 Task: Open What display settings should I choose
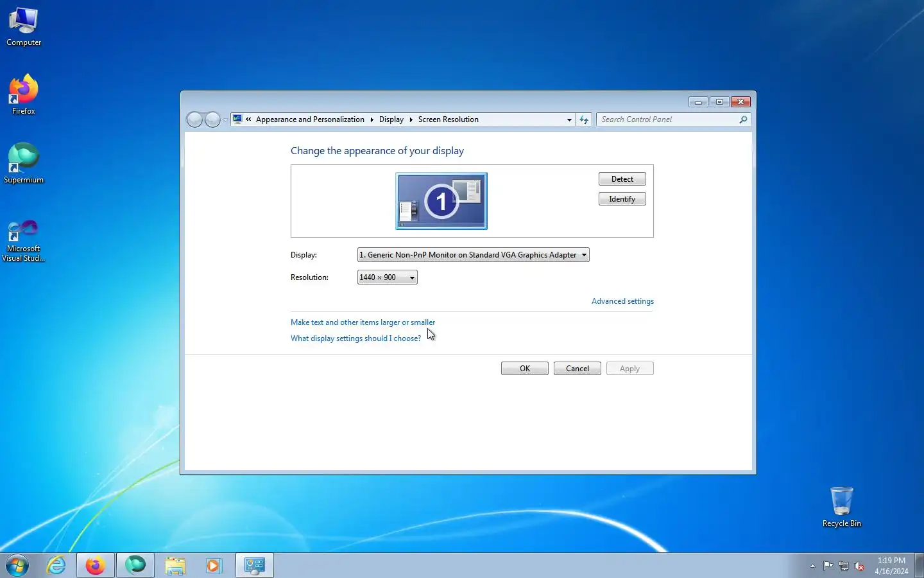(355, 338)
